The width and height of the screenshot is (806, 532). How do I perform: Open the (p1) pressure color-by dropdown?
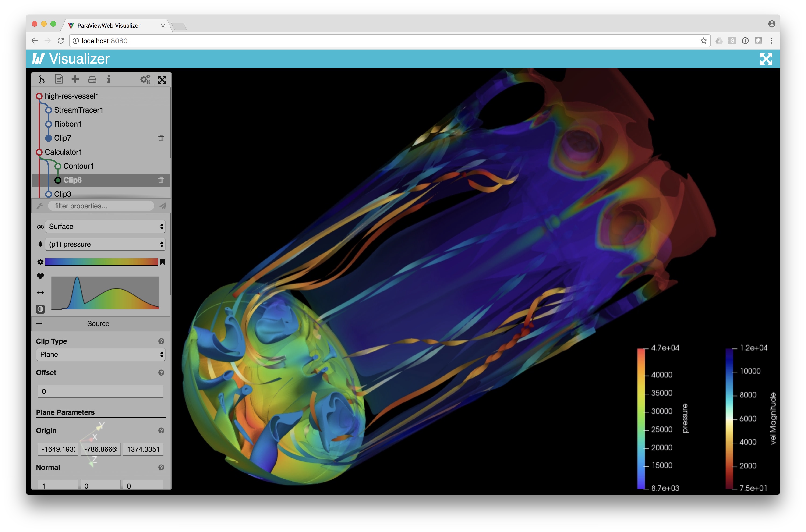pos(105,244)
